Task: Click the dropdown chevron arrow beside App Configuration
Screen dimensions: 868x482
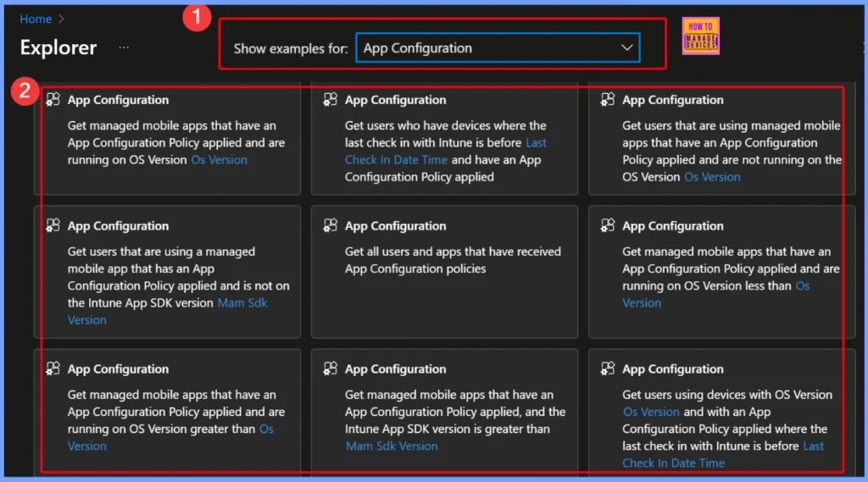Action: [x=626, y=48]
